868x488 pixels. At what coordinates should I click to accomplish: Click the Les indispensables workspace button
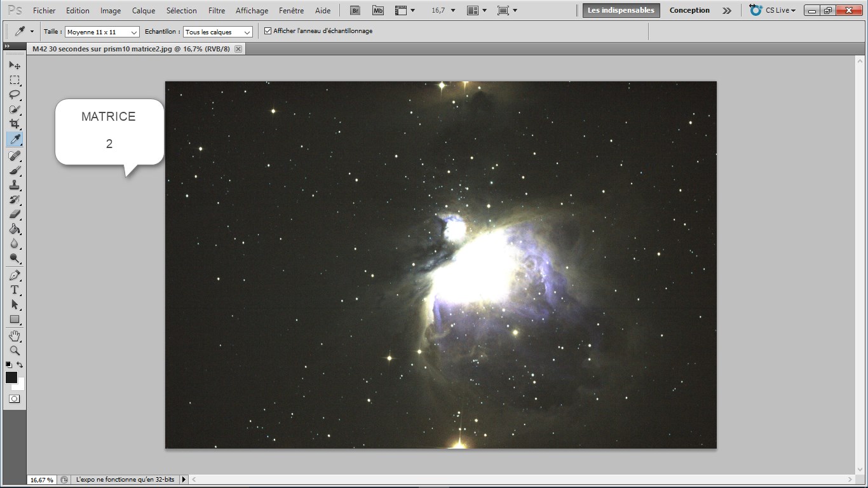[621, 10]
